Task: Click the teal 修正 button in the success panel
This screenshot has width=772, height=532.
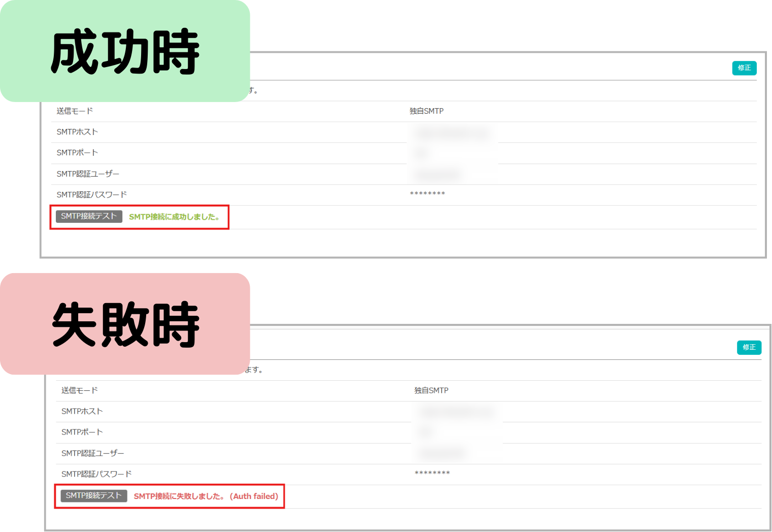Action: point(744,68)
